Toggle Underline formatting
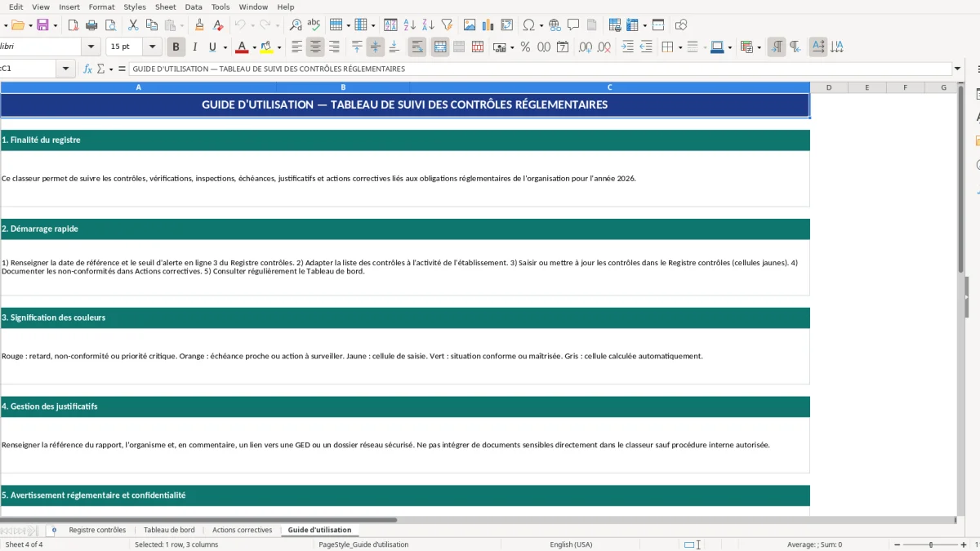The image size is (980, 551). [212, 47]
